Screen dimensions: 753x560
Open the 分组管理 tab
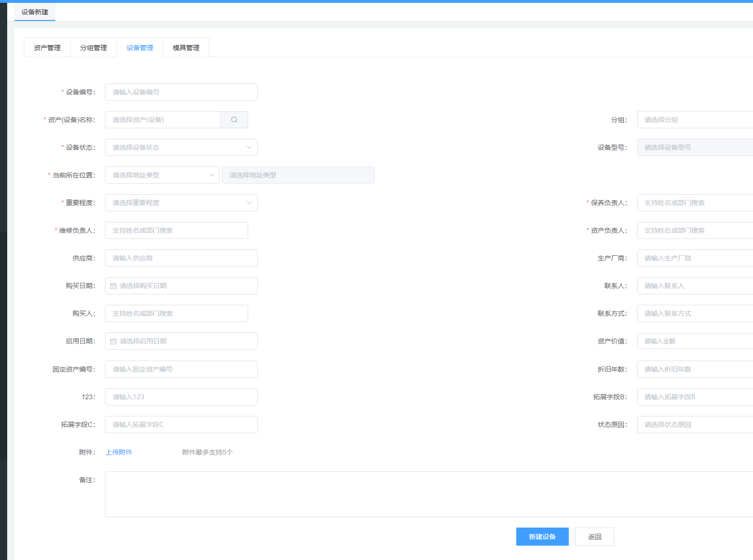point(94,48)
